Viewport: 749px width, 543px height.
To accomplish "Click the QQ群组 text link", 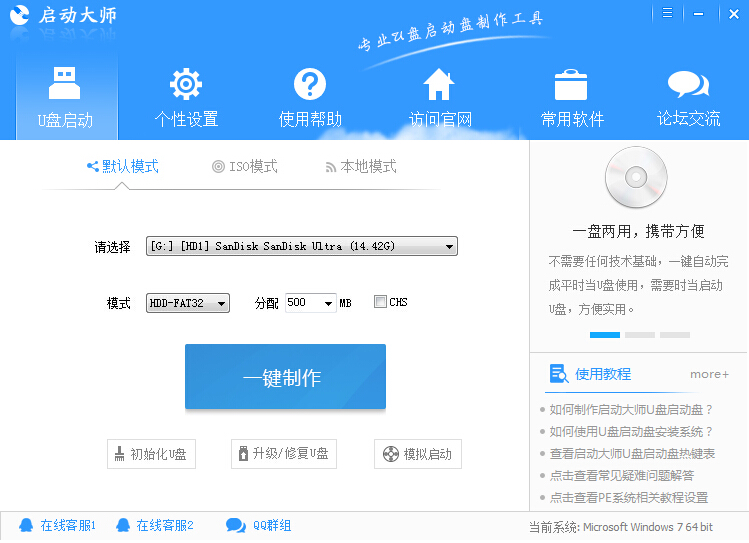I will click(x=272, y=526).
